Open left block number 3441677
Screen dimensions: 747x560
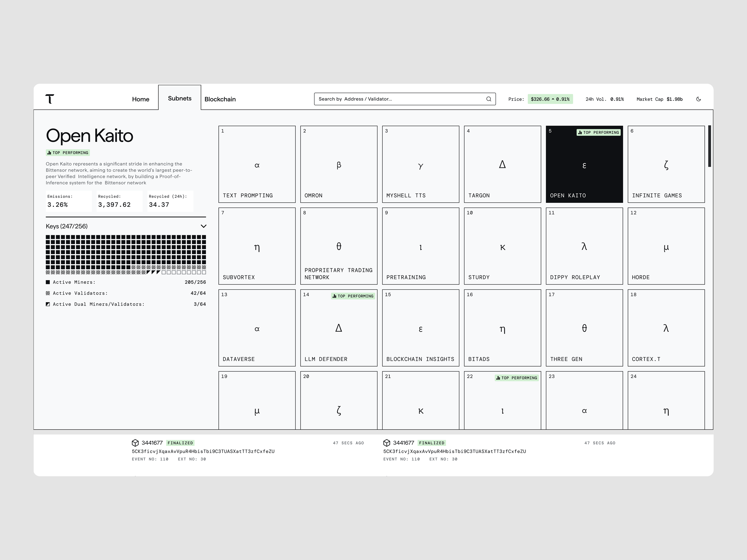point(152,442)
